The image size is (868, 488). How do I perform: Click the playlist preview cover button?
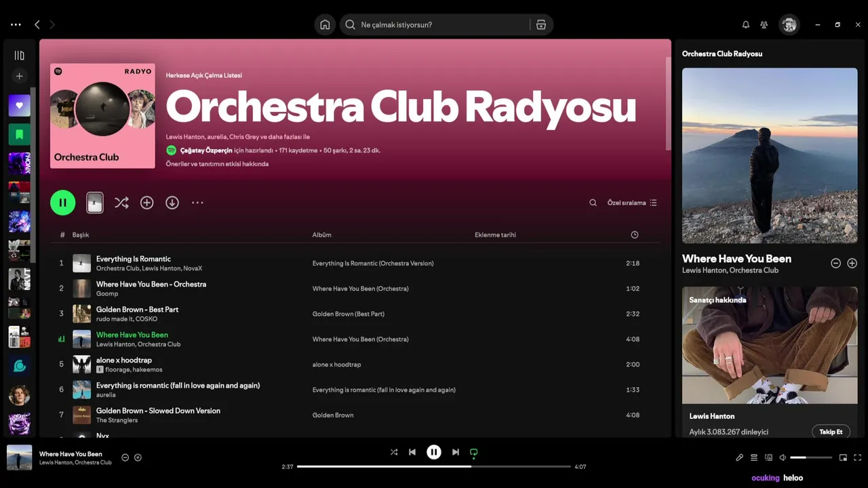click(x=95, y=203)
